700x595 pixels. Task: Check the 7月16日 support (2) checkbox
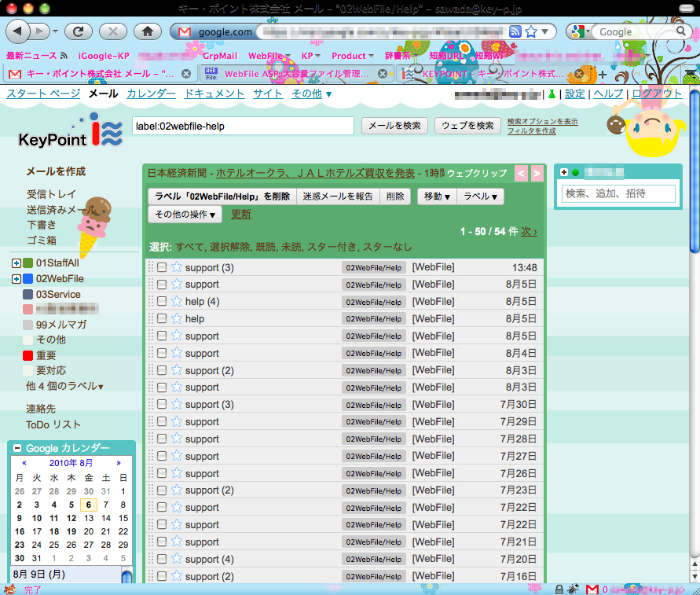point(162,576)
